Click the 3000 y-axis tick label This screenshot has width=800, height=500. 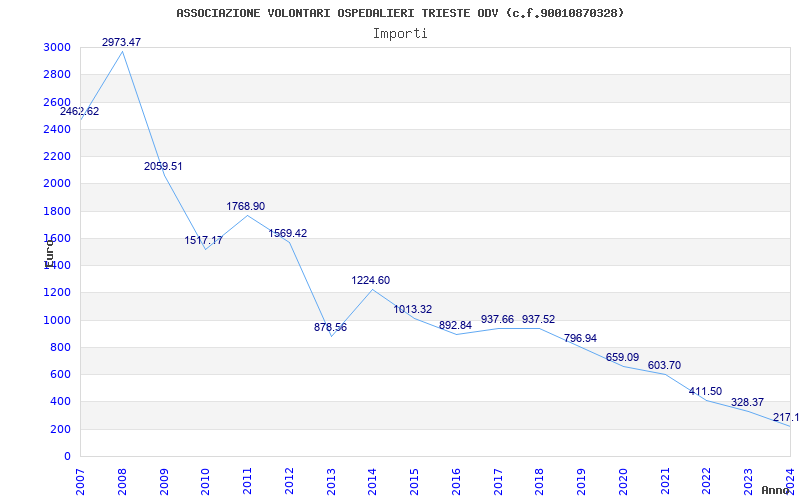click(57, 48)
